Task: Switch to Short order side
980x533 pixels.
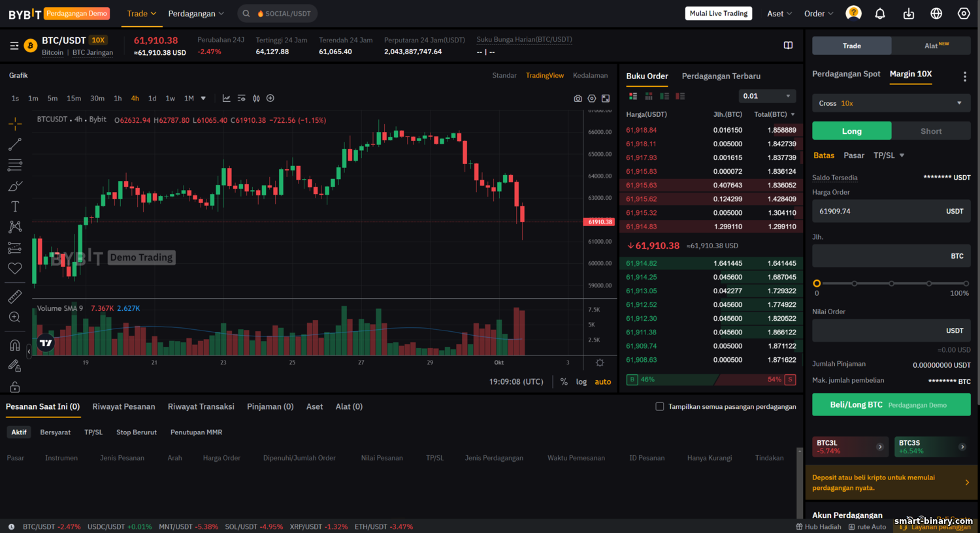Action: pos(931,131)
